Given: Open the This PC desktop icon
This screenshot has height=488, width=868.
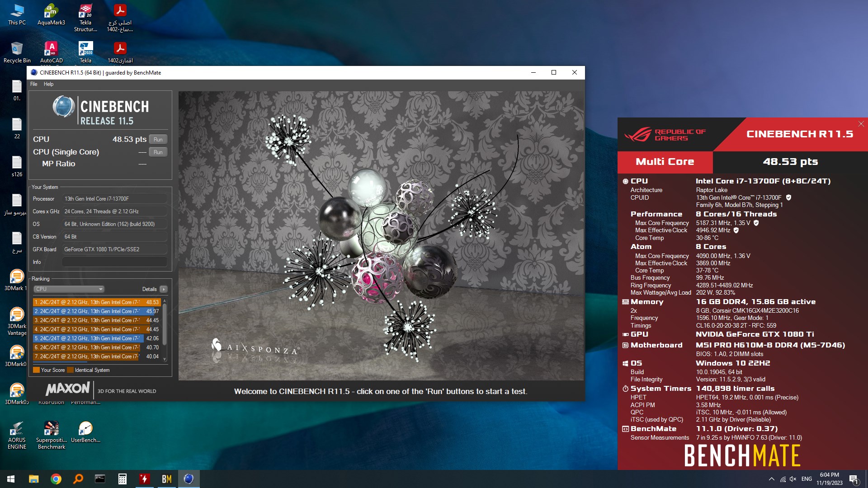Looking at the screenshot, I should [x=17, y=14].
